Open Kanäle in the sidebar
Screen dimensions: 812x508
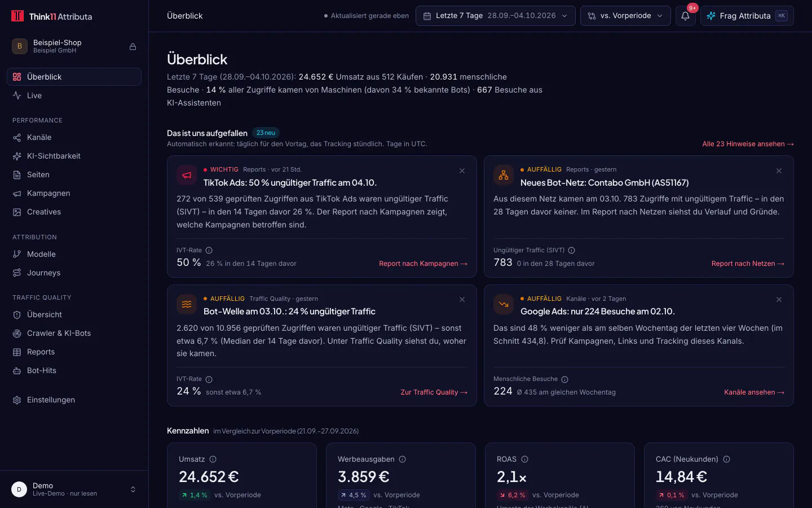(74, 137)
